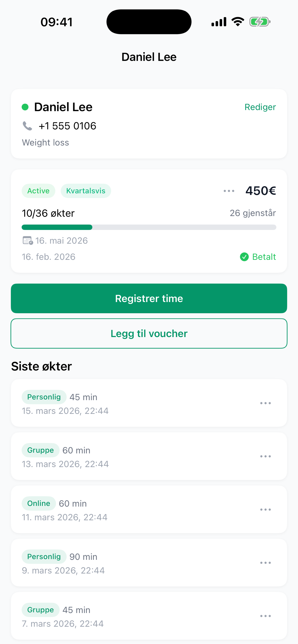Tap the green active status dot
298x644 pixels.
25,107
